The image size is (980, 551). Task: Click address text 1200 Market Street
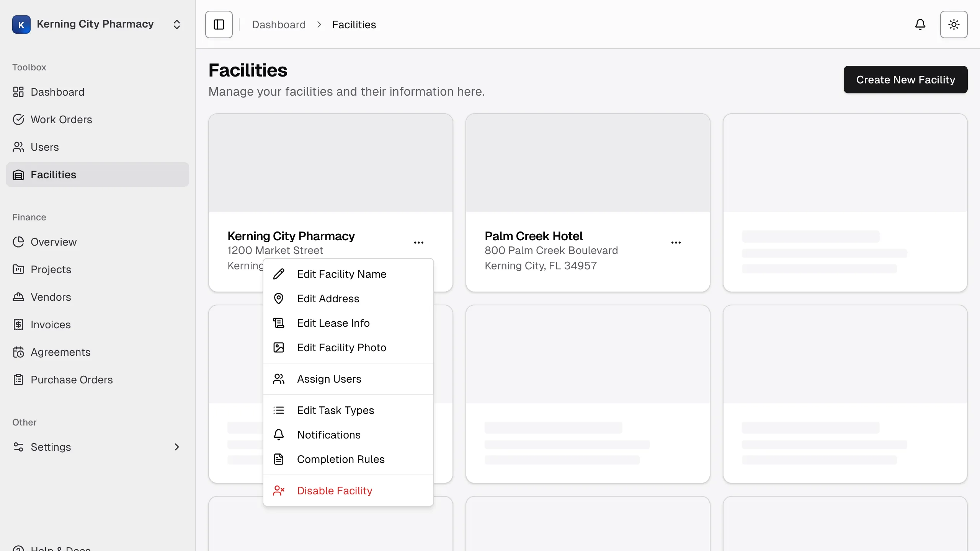click(x=275, y=250)
